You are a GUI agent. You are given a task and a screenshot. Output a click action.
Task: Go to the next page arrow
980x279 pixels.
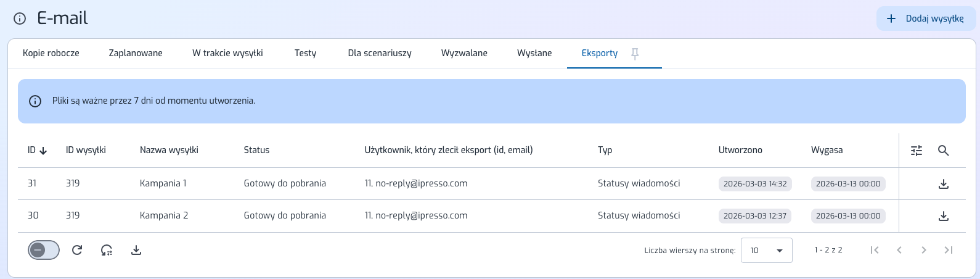click(x=923, y=250)
